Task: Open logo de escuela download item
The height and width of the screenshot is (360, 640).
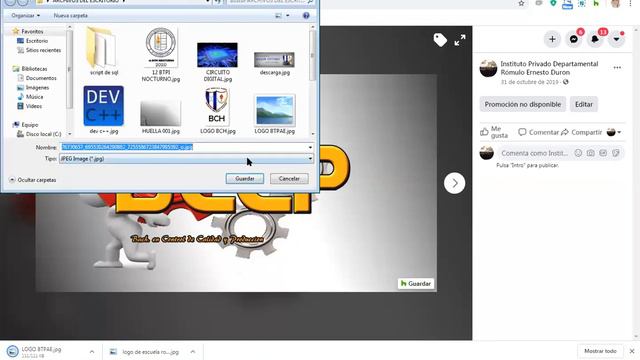Action: (145, 352)
